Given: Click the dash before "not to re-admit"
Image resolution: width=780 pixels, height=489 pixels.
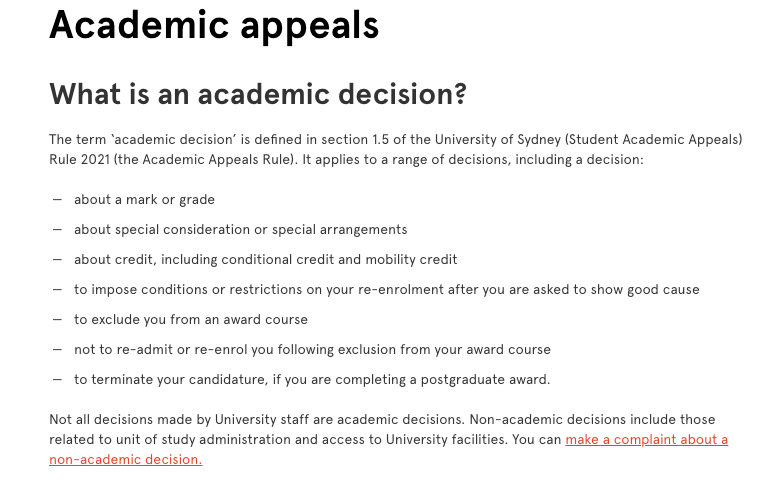Looking at the screenshot, I should point(57,350).
